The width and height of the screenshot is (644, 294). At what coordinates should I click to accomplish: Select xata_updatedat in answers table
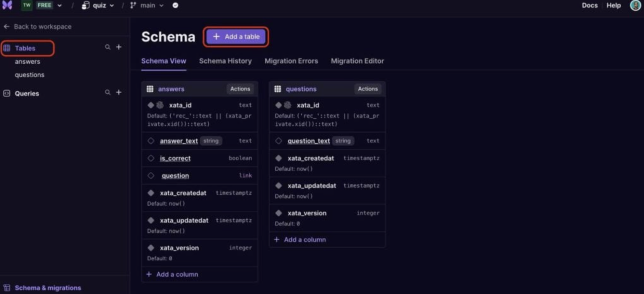pyautogui.click(x=184, y=220)
